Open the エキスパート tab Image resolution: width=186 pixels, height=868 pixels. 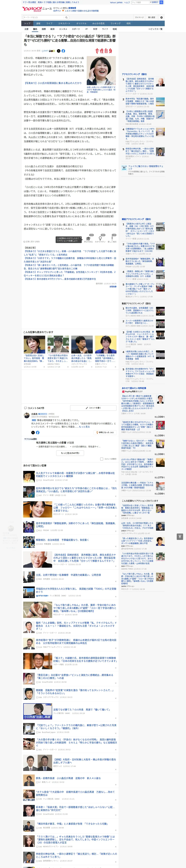64,24
